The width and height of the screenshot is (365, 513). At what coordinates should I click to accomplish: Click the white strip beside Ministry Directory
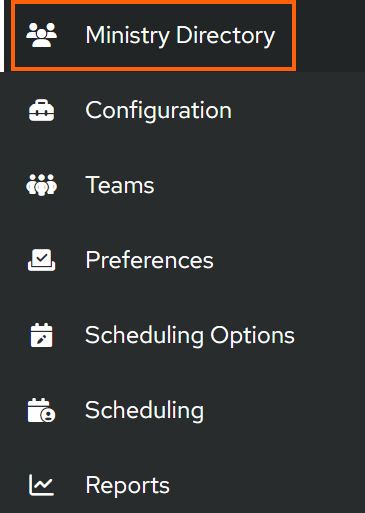point(2,36)
